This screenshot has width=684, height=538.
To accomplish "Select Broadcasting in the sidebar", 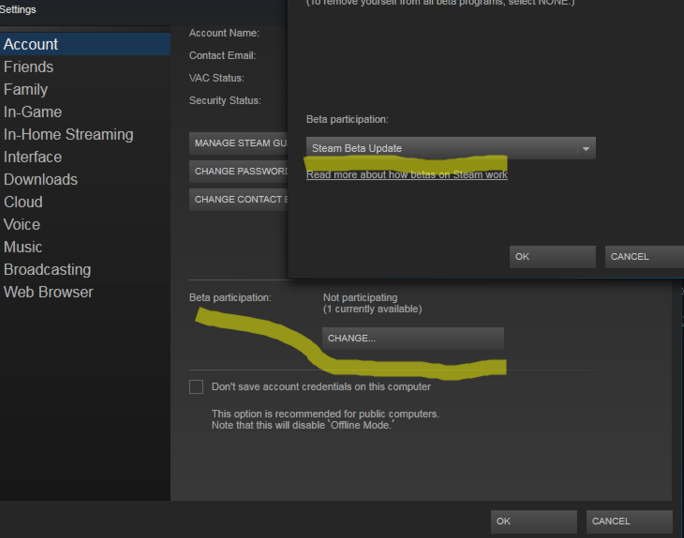I will tap(47, 270).
